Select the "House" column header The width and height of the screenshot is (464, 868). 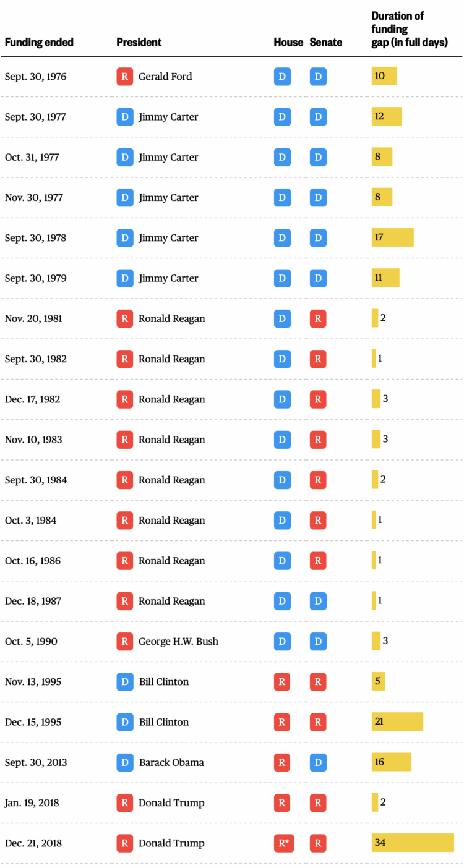[288, 42]
